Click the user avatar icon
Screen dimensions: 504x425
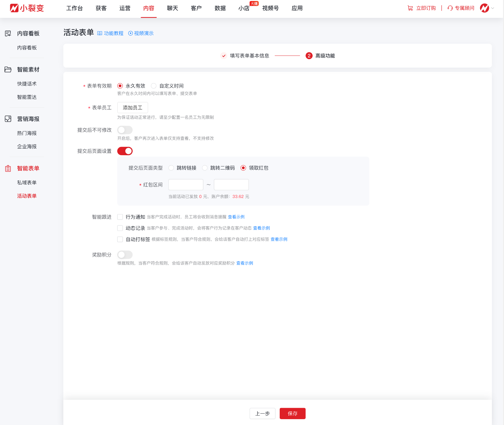(x=485, y=8)
